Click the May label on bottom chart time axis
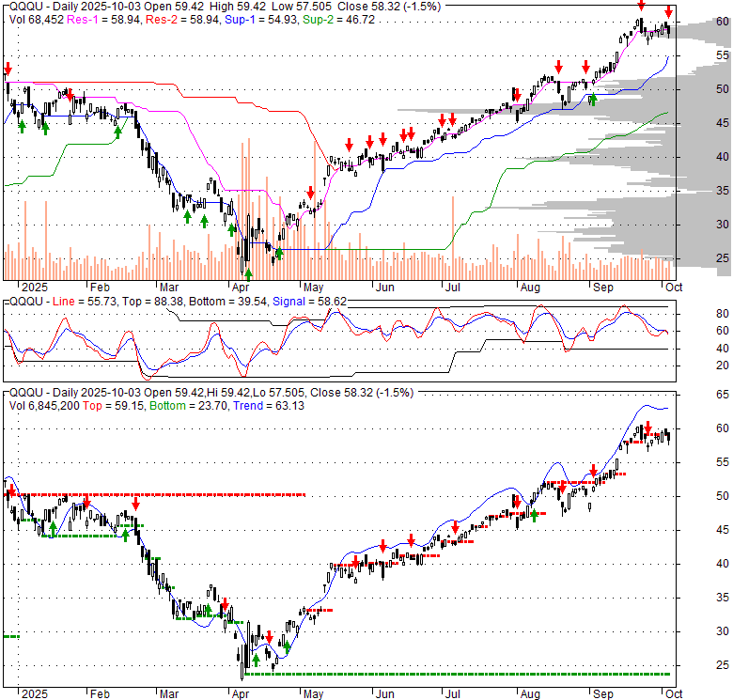733x700 pixels. (313, 694)
